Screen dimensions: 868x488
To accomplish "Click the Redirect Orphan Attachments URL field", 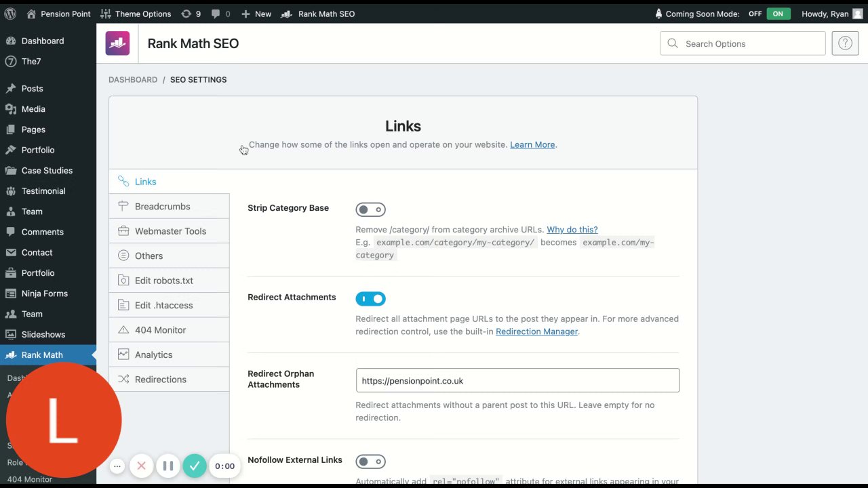I will [x=517, y=380].
